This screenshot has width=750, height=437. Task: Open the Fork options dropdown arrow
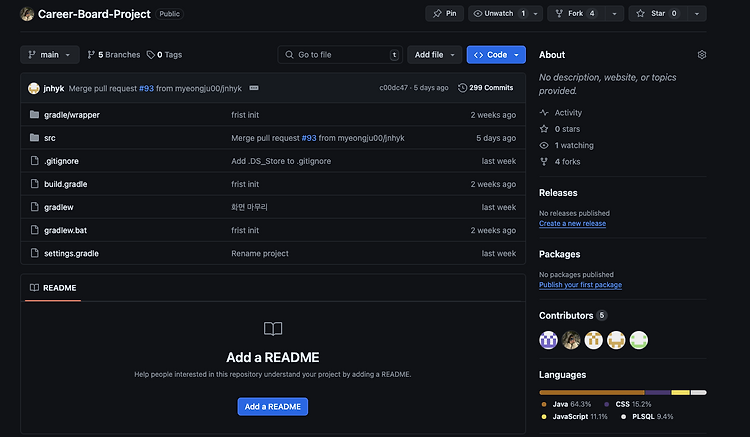tap(614, 13)
